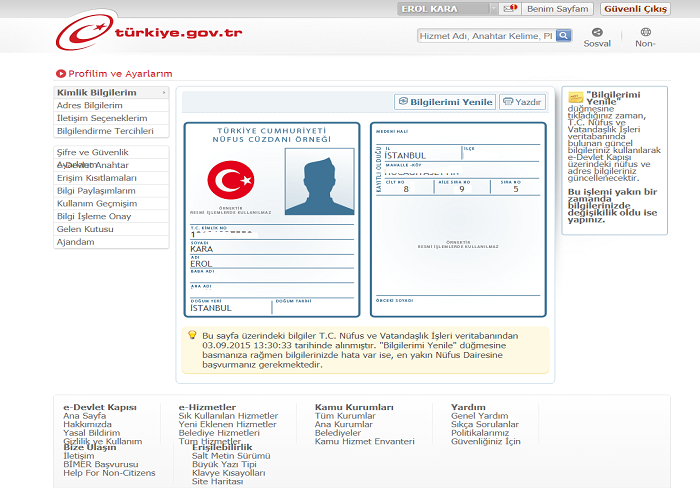Image resolution: width=700 pixels, height=488 pixels.
Task: Click Hakkımızda footer link
Action: [88, 424]
